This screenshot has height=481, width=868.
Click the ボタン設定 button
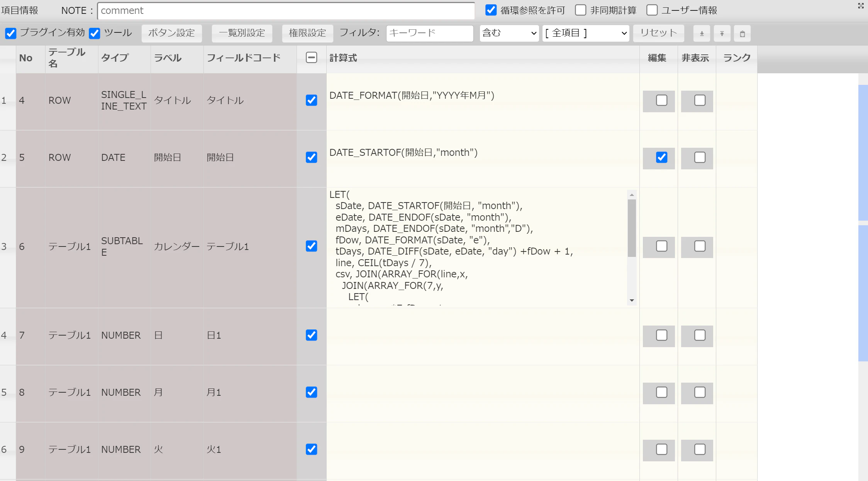[x=172, y=33]
